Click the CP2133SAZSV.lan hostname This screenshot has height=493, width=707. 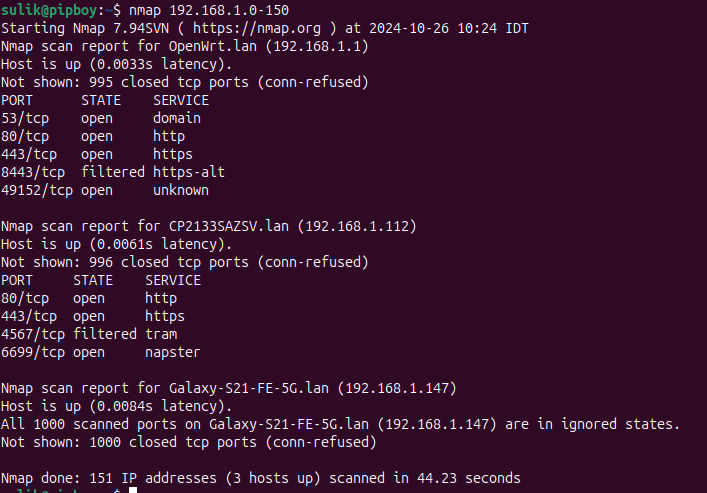click(x=229, y=226)
